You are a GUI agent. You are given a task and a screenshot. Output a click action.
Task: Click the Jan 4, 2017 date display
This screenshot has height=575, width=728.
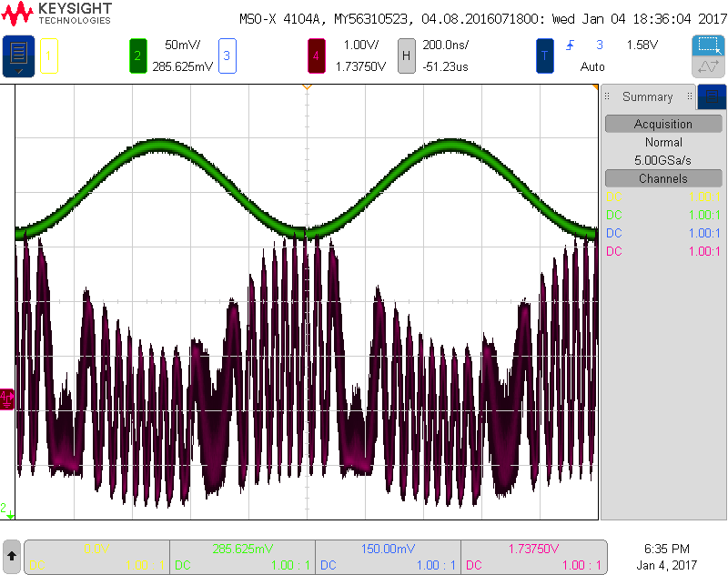pyautogui.click(x=667, y=565)
